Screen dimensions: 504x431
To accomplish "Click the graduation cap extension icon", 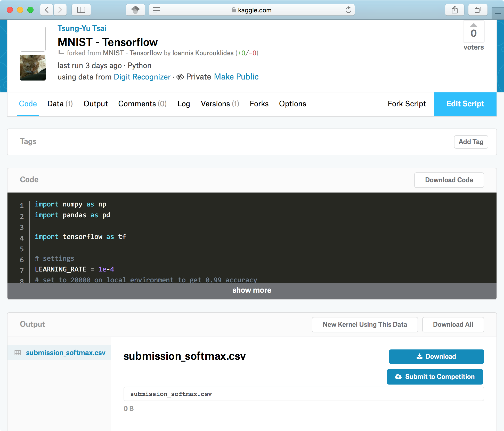I will pos(135,10).
